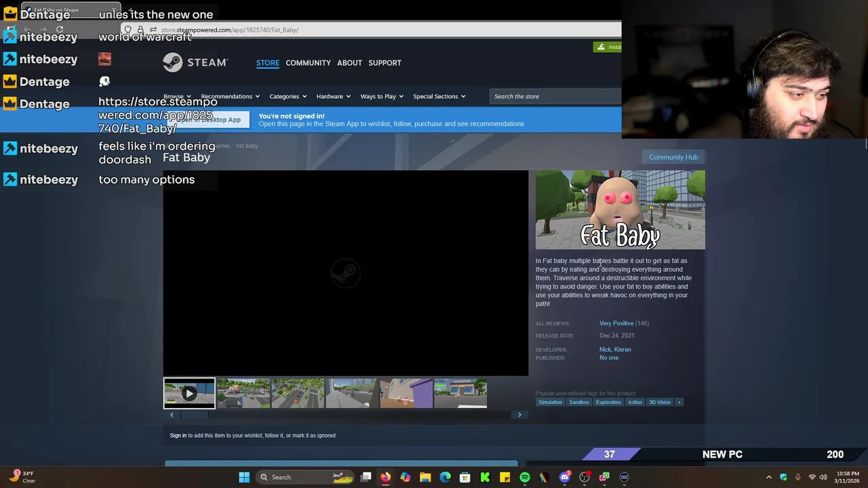Open Spotify from the taskbar
This screenshot has width=868, height=488.
click(525, 477)
